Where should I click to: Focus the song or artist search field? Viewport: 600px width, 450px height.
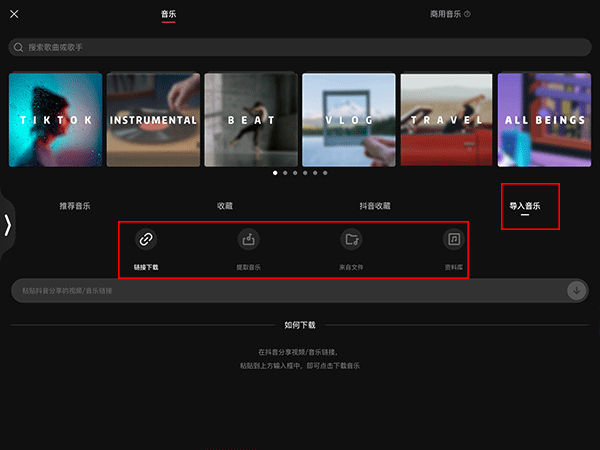(300, 47)
